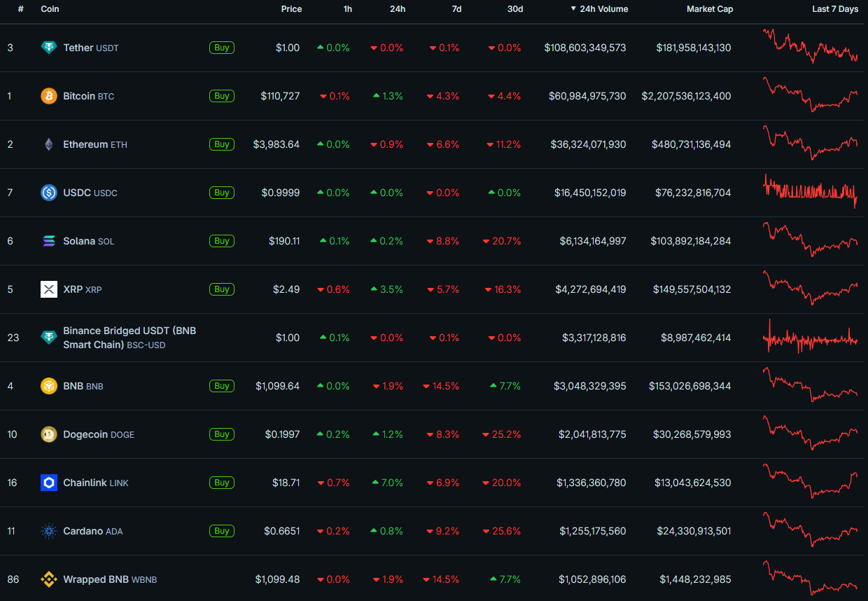Click Buy on the Cardano row

[222, 531]
